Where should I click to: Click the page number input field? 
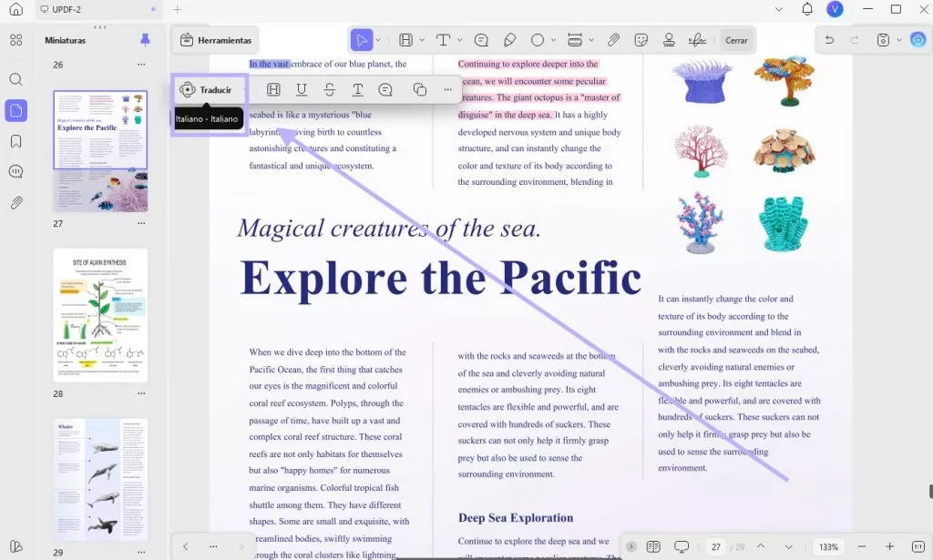716,547
